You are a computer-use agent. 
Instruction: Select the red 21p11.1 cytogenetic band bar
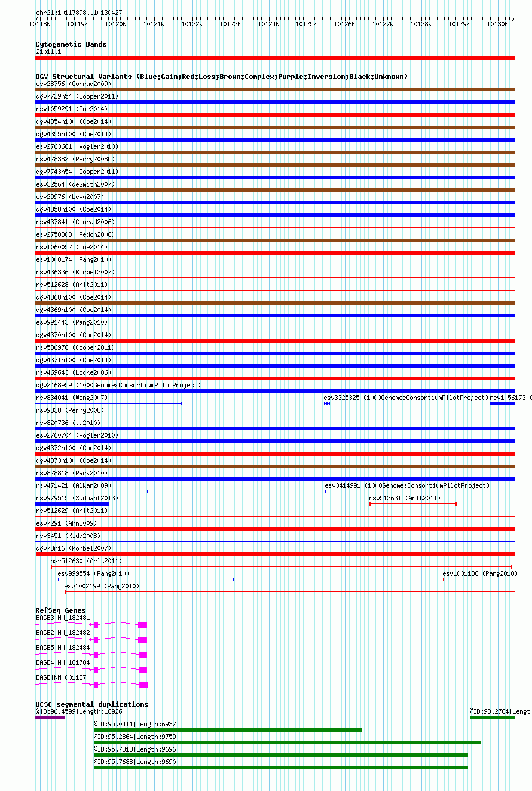[x=276, y=58]
